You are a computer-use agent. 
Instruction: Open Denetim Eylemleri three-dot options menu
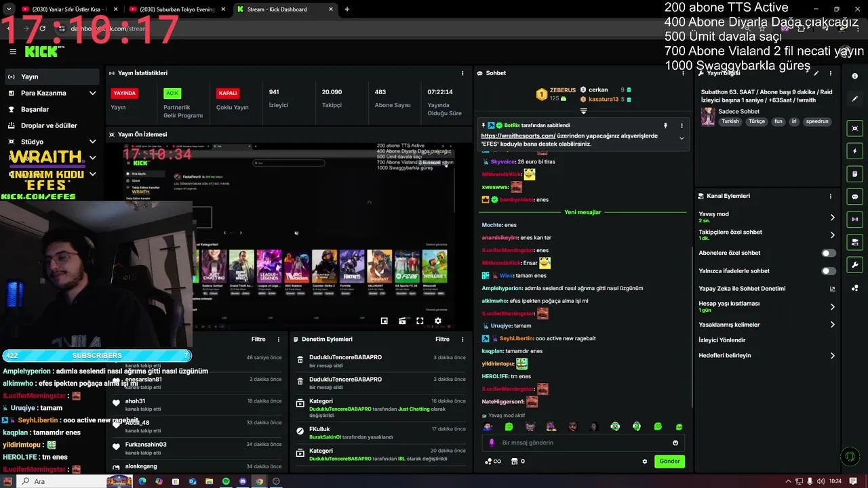pos(462,339)
